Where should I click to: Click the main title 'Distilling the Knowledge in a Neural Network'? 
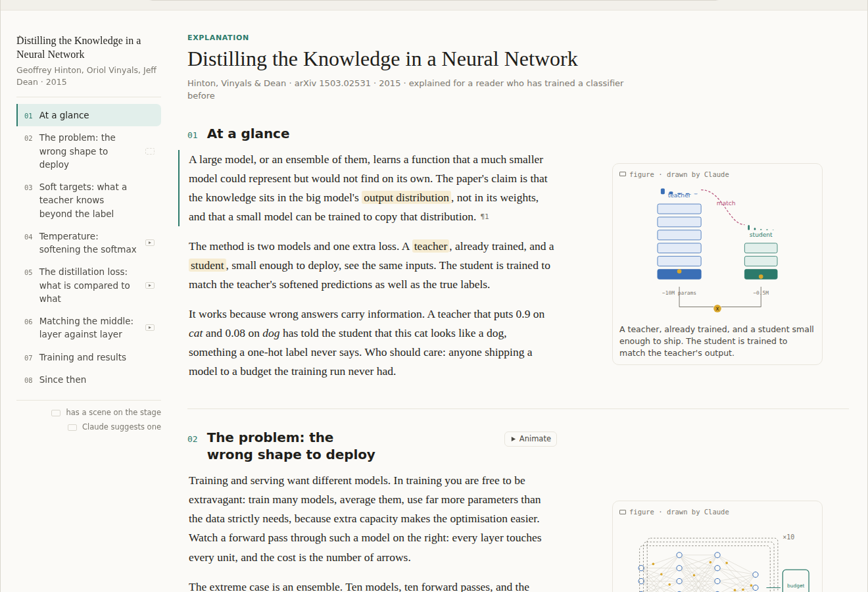383,59
